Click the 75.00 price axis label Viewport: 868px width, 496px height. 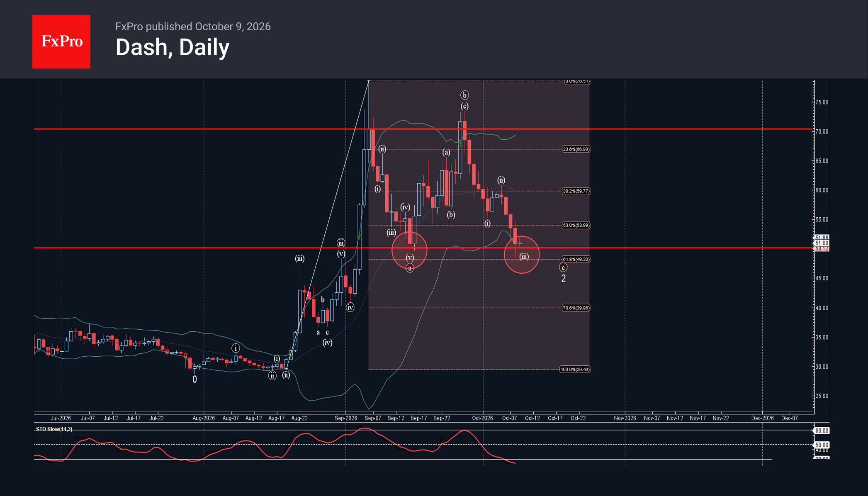point(822,102)
